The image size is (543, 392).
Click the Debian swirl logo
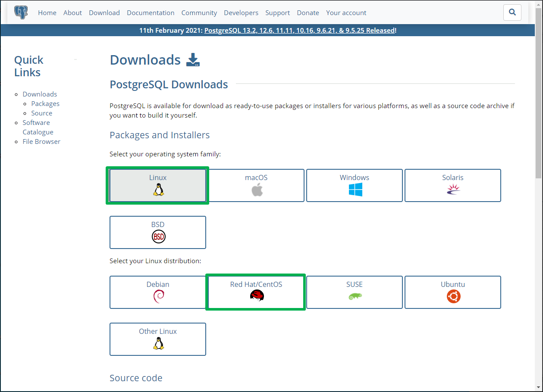click(x=158, y=296)
